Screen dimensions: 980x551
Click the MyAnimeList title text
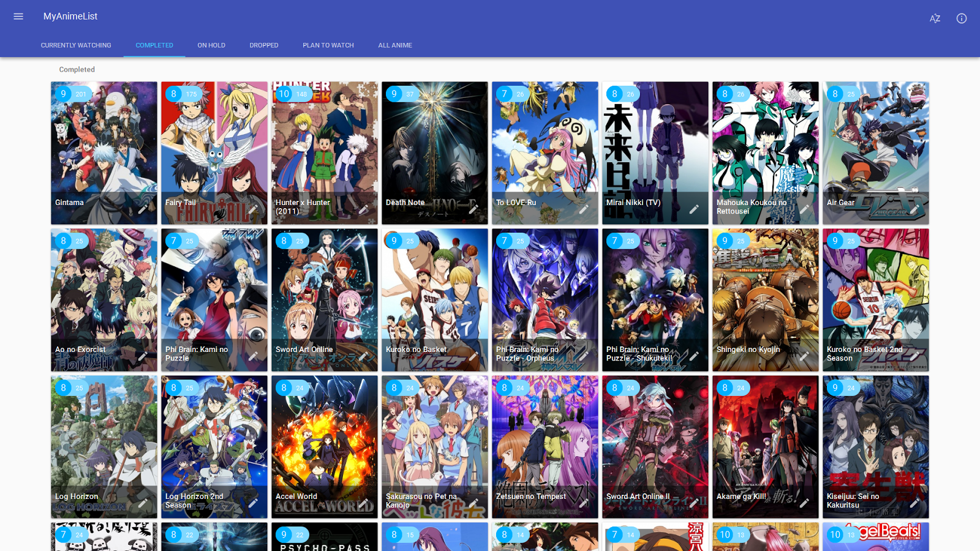point(71,17)
